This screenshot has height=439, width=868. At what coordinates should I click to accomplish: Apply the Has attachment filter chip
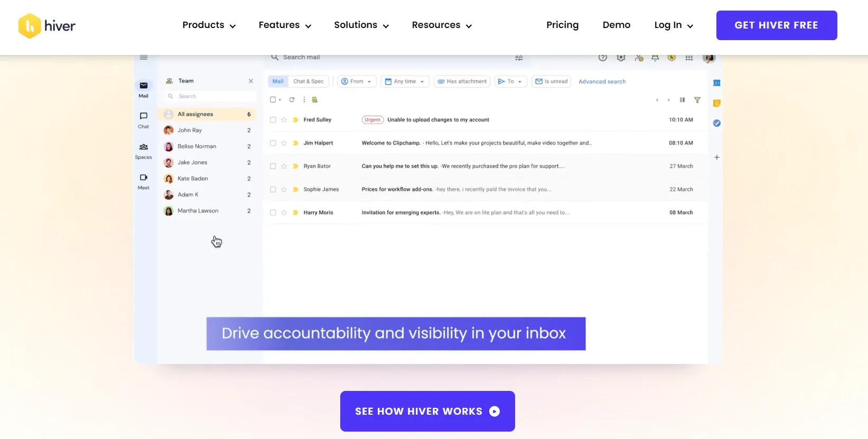tap(462, 81)
